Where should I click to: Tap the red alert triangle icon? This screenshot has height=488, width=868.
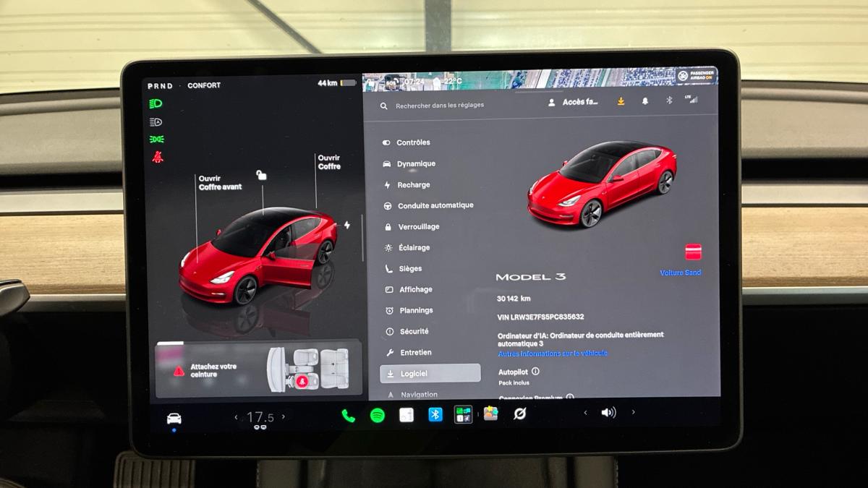coord(179,371)
